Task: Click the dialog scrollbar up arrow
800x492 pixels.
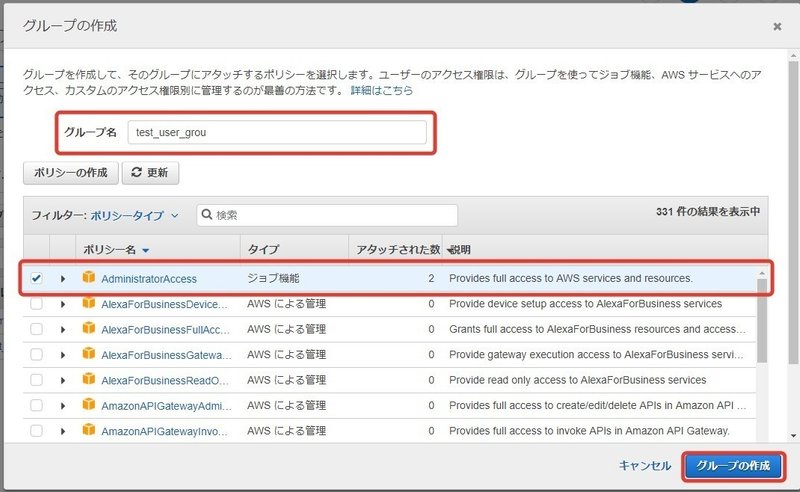Action: [x=794, y=55]
